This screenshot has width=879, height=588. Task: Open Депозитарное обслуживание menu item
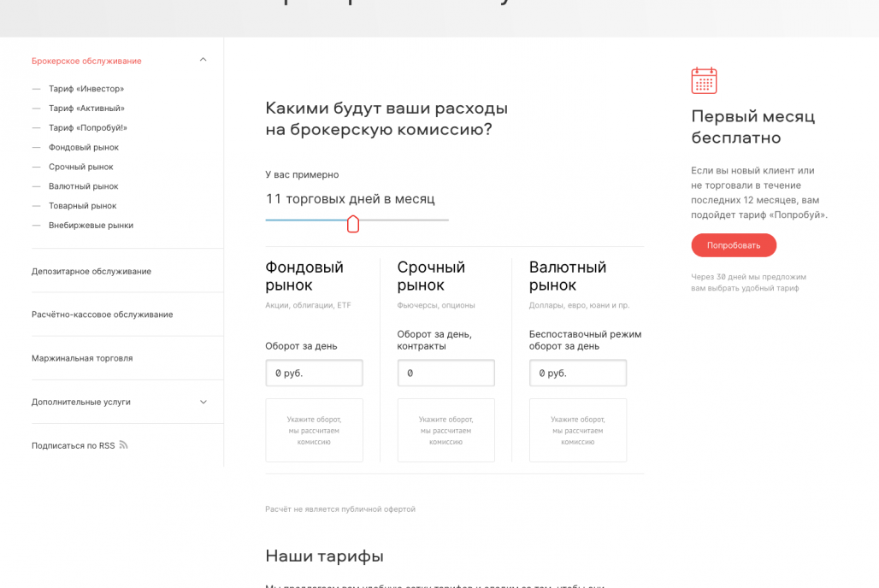pyautogui.click(x=91, y=271)
